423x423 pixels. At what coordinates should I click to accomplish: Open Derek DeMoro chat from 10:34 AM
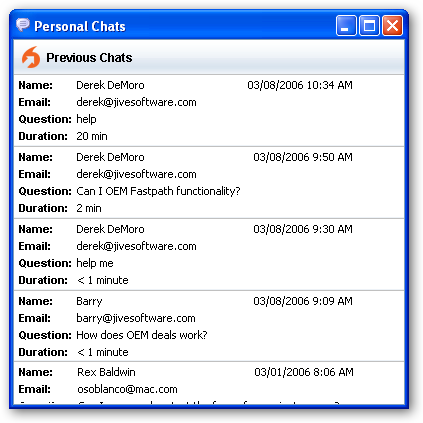pyautogui.click(x=209, y=111)
